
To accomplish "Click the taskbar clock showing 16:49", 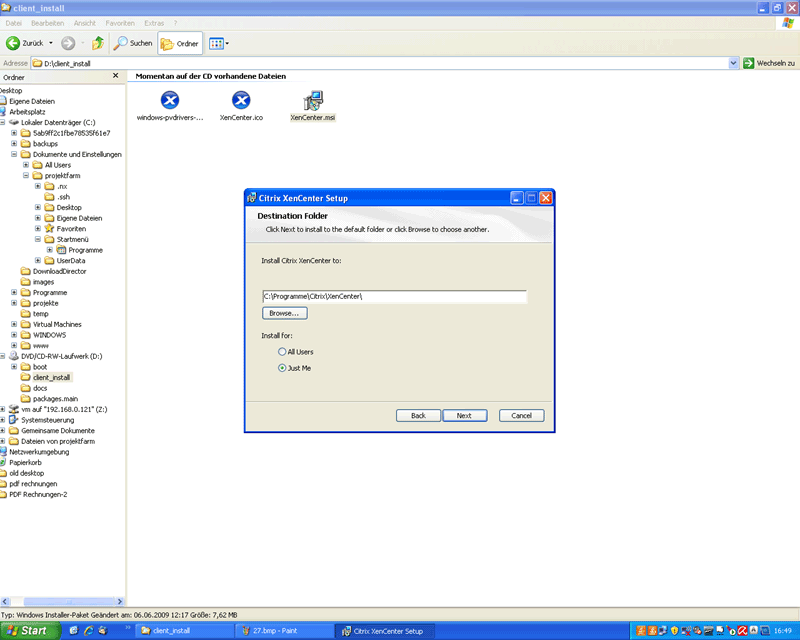I will (x=783, y=631).
